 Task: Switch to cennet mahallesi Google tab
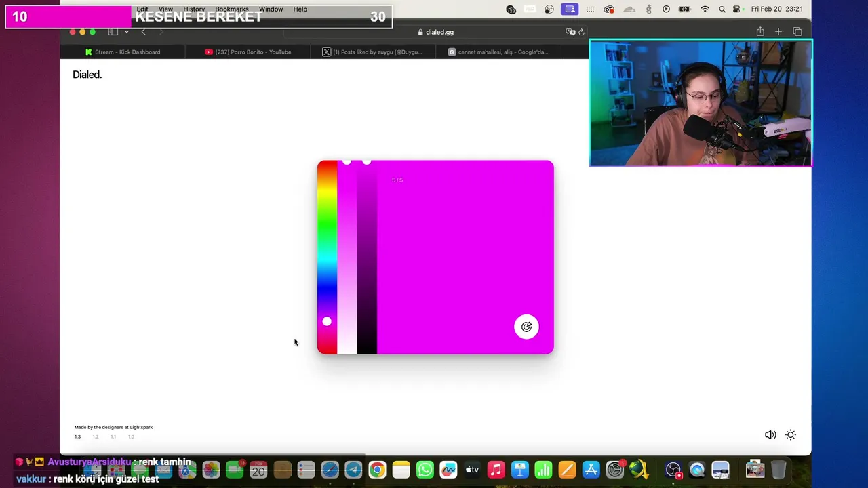pyautogui.click(x=498, y=52)
